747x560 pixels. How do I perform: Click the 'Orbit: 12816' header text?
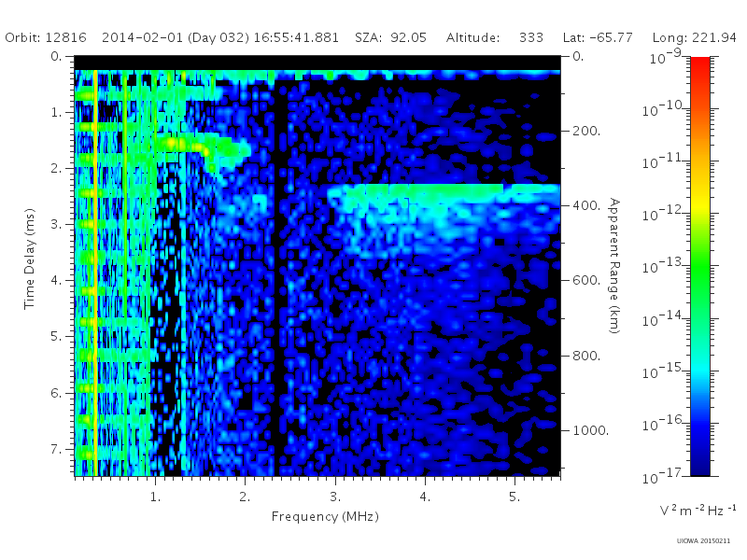(46, 37)
